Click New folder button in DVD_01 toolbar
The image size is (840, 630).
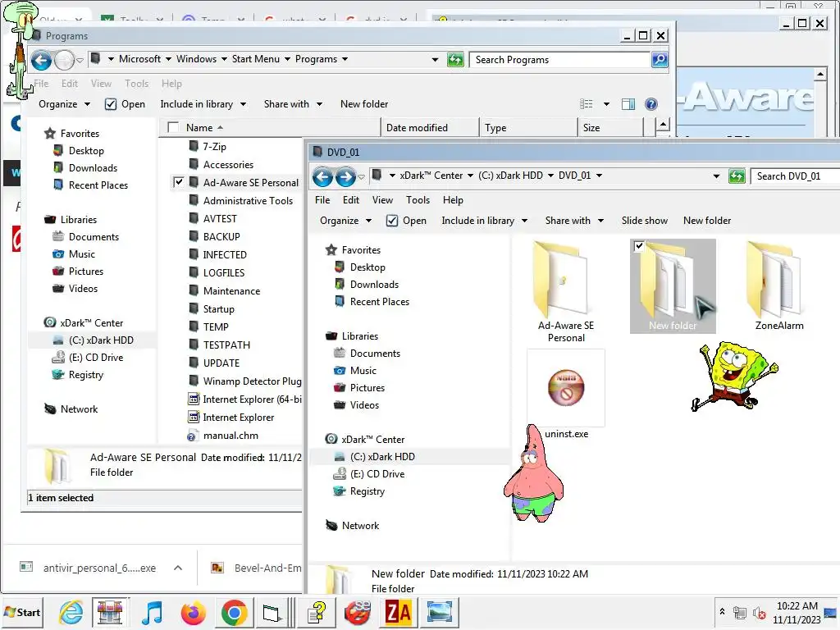pyautogui.click(x=706, y=221)
